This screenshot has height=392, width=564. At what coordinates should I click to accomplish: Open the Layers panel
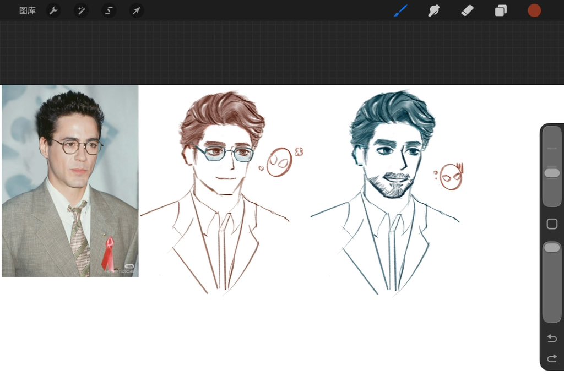coord(501,11)
